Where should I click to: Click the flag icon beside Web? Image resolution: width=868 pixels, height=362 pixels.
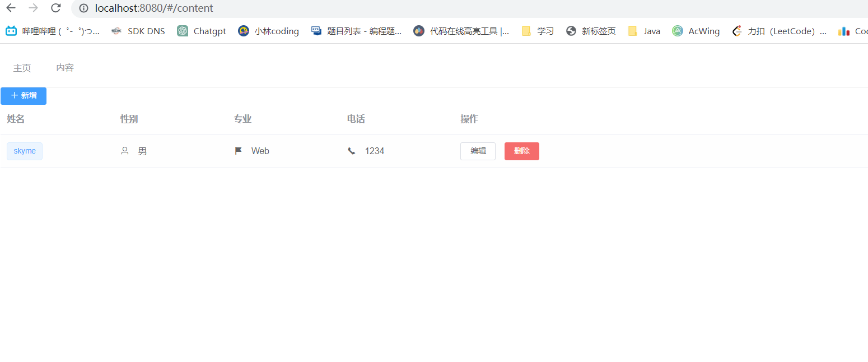pyautogui.click(x=239, y=151)
